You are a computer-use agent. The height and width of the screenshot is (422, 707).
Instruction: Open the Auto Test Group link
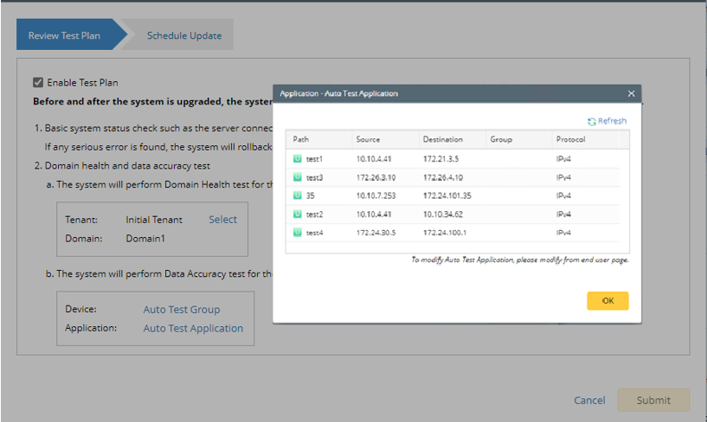tap(181, 310)
